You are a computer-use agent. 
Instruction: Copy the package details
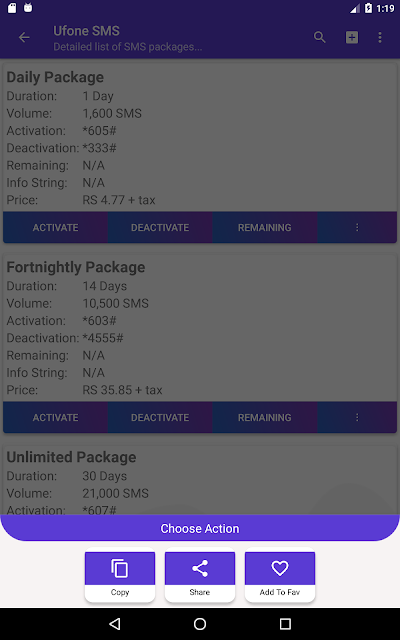[120, 575]
